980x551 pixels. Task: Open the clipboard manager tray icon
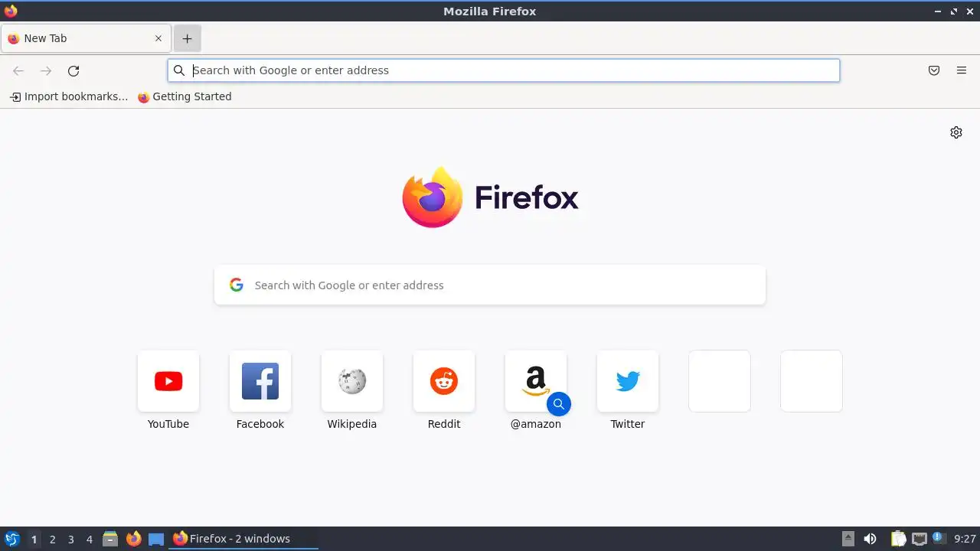point(898,539)
